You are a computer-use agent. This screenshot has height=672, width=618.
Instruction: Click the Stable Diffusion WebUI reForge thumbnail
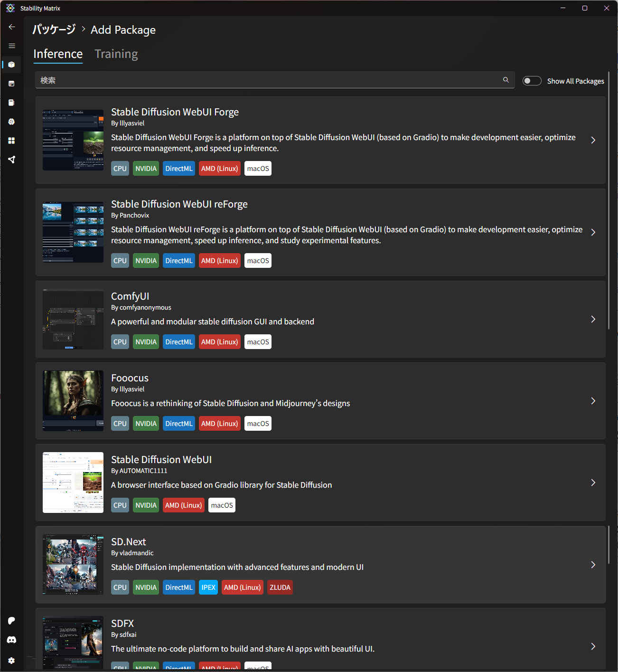(73, 232)
